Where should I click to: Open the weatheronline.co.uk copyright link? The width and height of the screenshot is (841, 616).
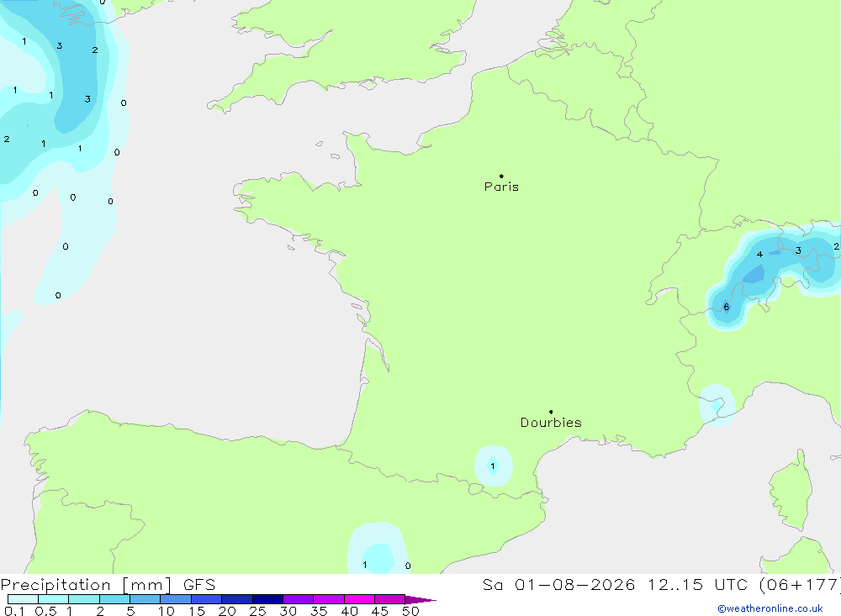(x=770, y=608)
